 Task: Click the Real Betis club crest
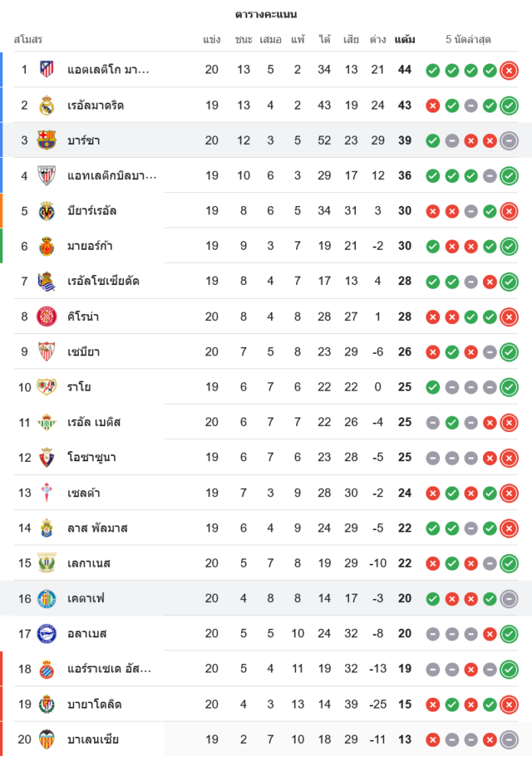(x=47, y=422)
